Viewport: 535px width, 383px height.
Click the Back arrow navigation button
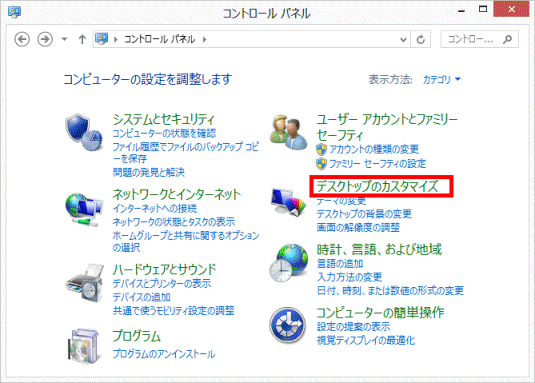(x=22, y=39)
